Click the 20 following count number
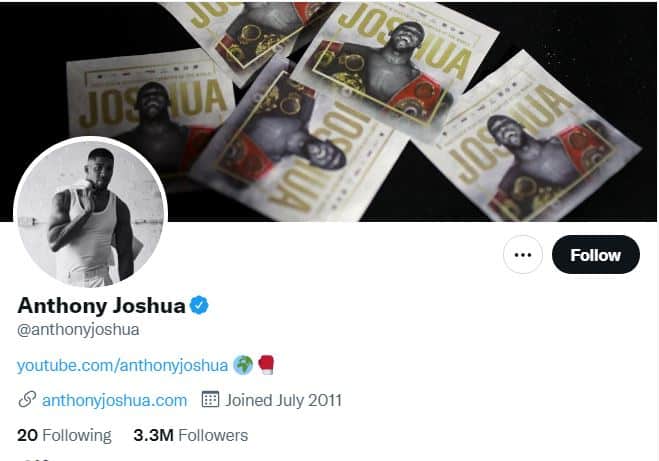The width and height of the screenshot is (659, 461). click(x=27, y=435)
